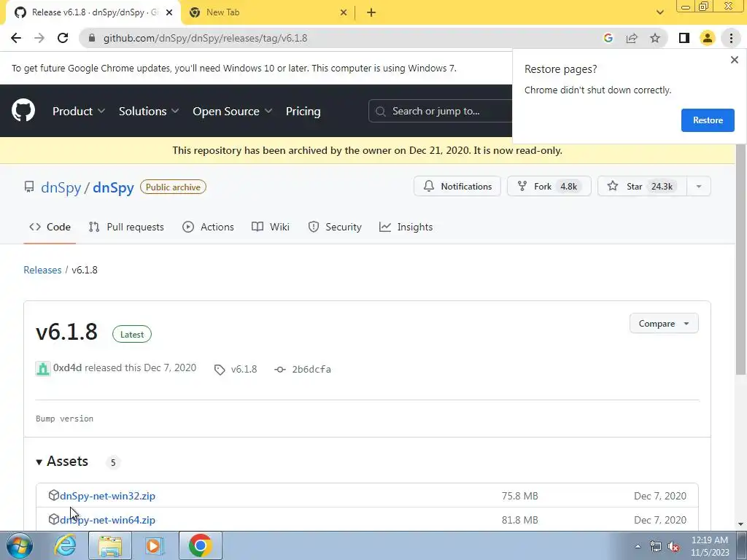
Task: Close the Restore pages popup
Action: (x=734, y=60)
